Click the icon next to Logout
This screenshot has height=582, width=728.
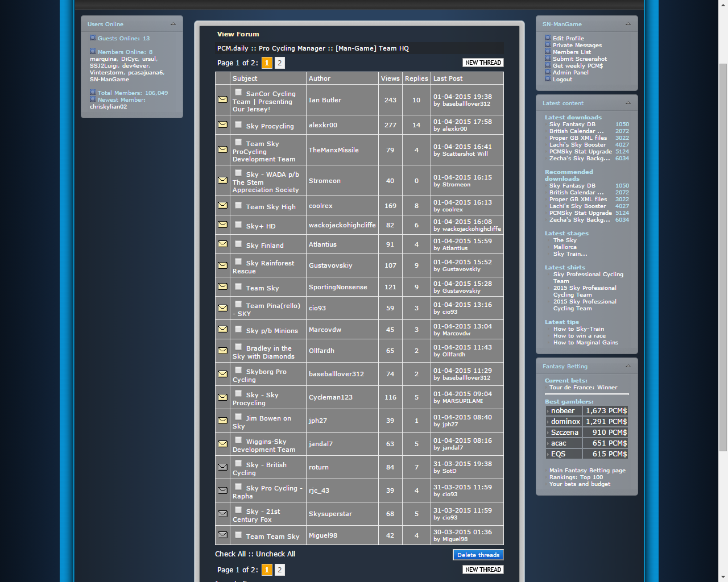click(548, 79)
